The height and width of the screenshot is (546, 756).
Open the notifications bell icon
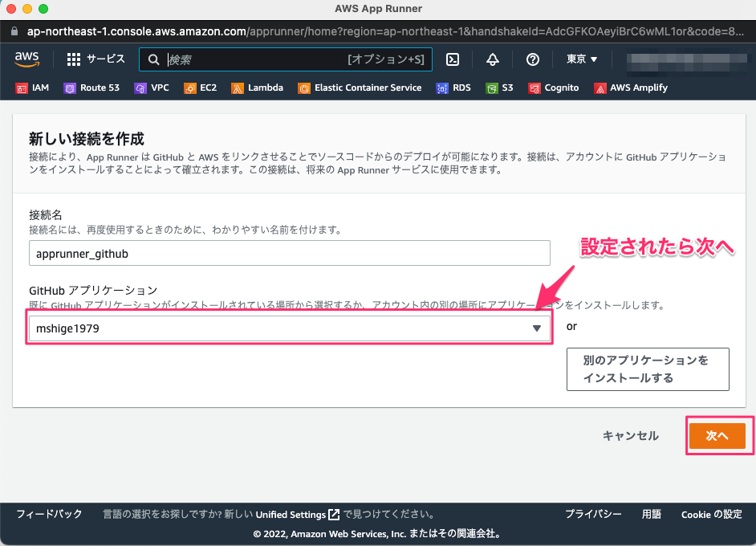pyautogui.click(x=492, y=59)
